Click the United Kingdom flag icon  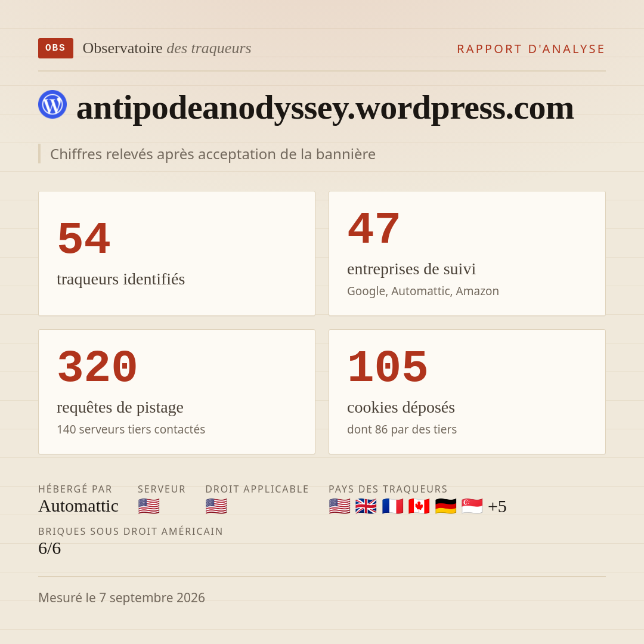pos(366,506)
